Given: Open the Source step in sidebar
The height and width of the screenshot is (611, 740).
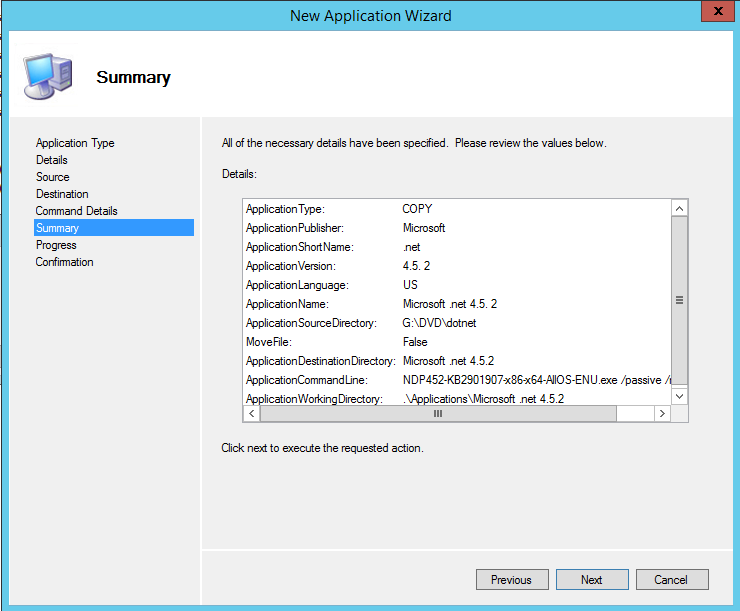Looking at the screenshot, I should [53, 177].
